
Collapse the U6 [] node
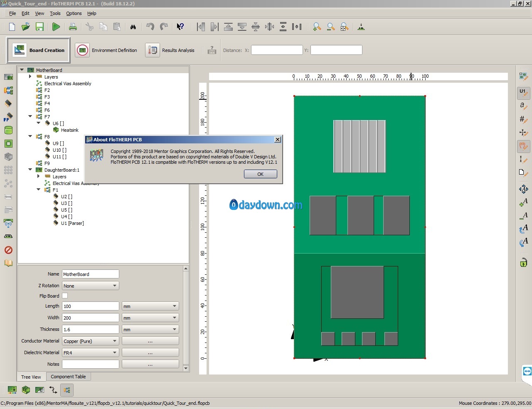coord(38,123)
